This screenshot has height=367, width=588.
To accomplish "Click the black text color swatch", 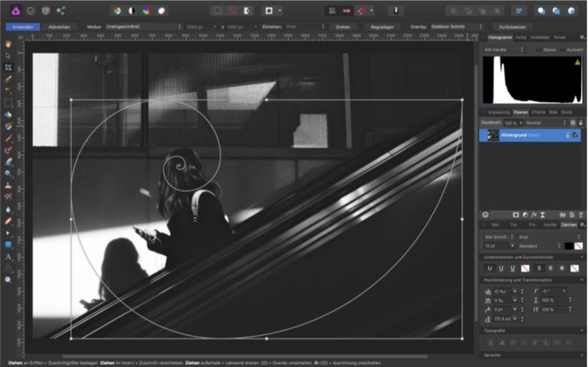I will [569, 246].
